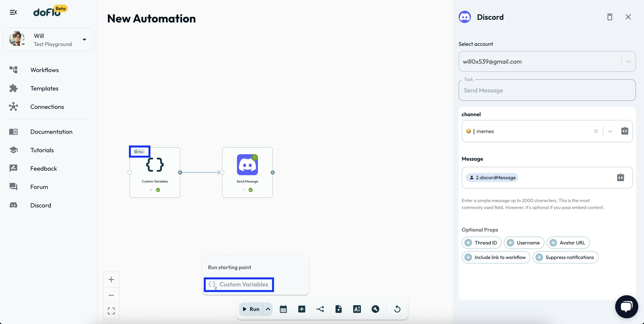The width and height of the screenshot is (644, 324).
Task: Click the wrench settings icon in toolbar
Action: (x=375, y=309)
